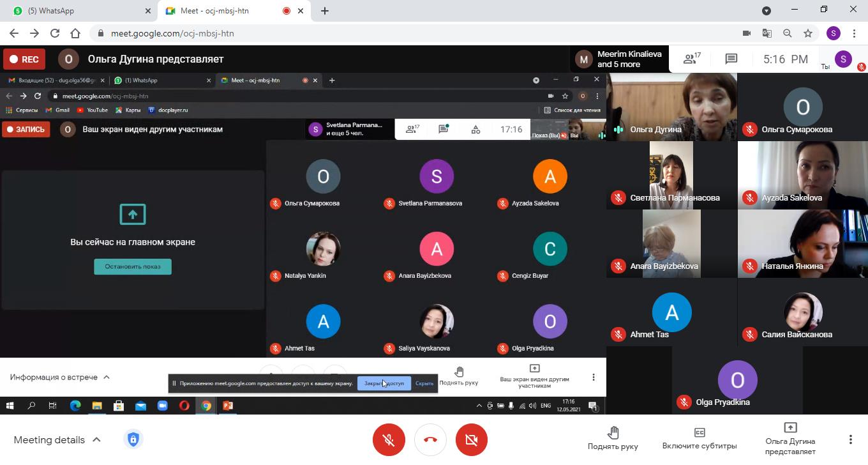Select Ольга Сумарокова participant tile
Viewport: 868px width, 465px height.
click(x=803, y=107)
